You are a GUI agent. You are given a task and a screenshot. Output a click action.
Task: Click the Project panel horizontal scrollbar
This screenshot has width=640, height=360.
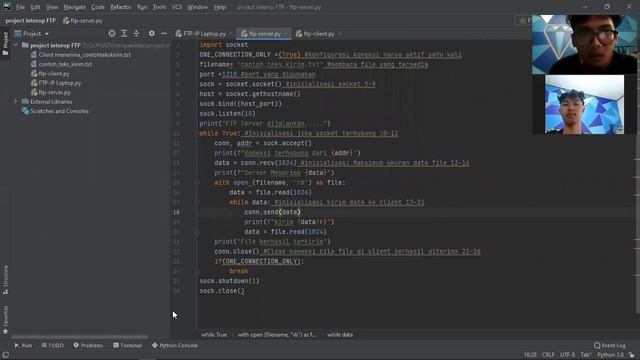point(80,337)
